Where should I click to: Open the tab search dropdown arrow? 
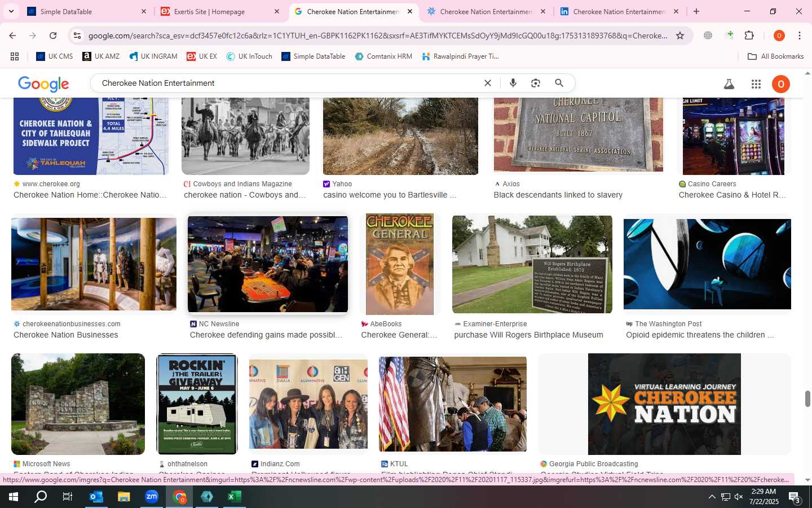[11, 11]
